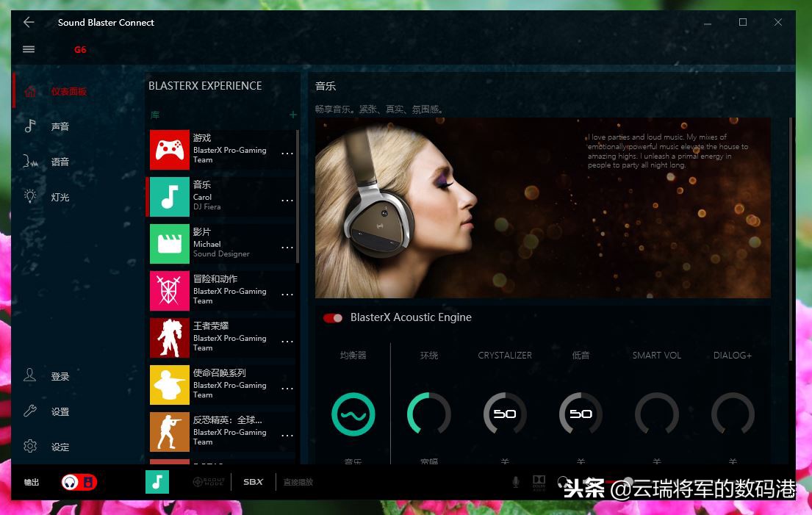812x515 pixels.
Task: Enable the SMART VOL effect
Action: point(656,414)
